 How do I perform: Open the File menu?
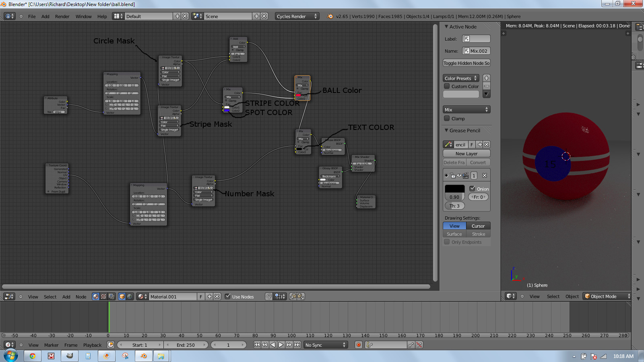tap(32, 16)
